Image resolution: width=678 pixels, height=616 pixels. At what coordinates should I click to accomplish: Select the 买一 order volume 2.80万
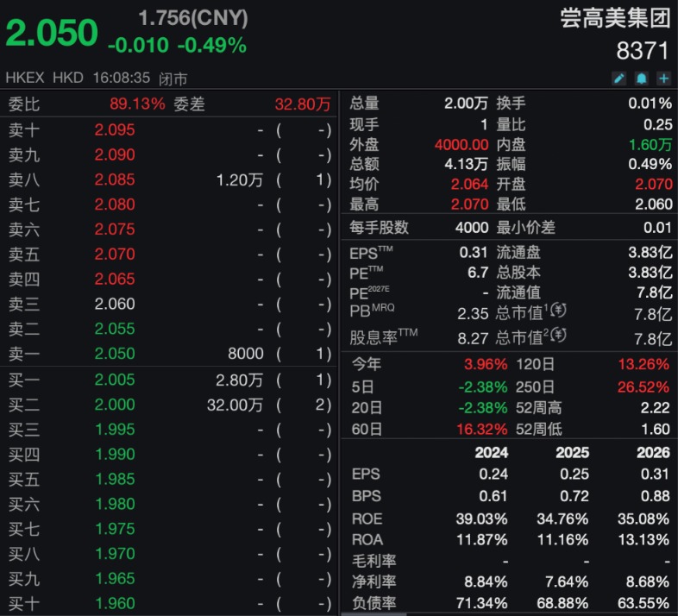point(239,380)
